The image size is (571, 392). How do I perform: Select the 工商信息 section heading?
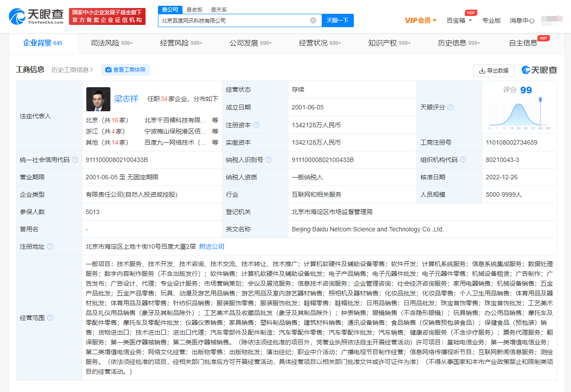30,69
